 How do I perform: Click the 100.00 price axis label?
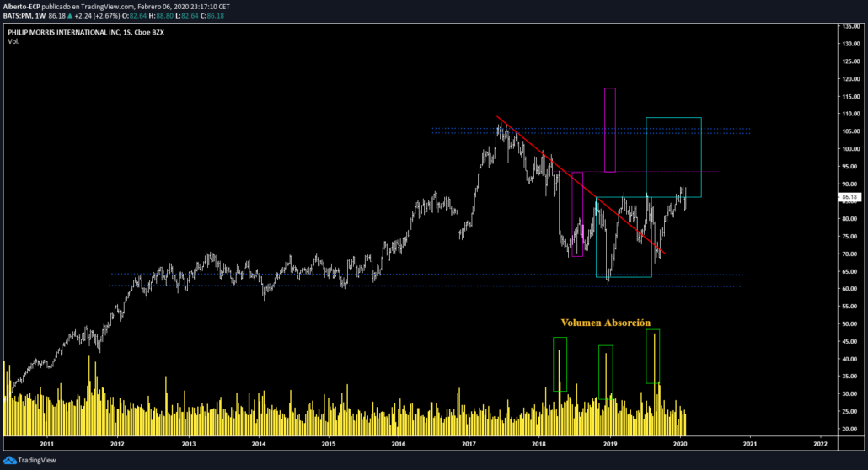click(850, 149)
